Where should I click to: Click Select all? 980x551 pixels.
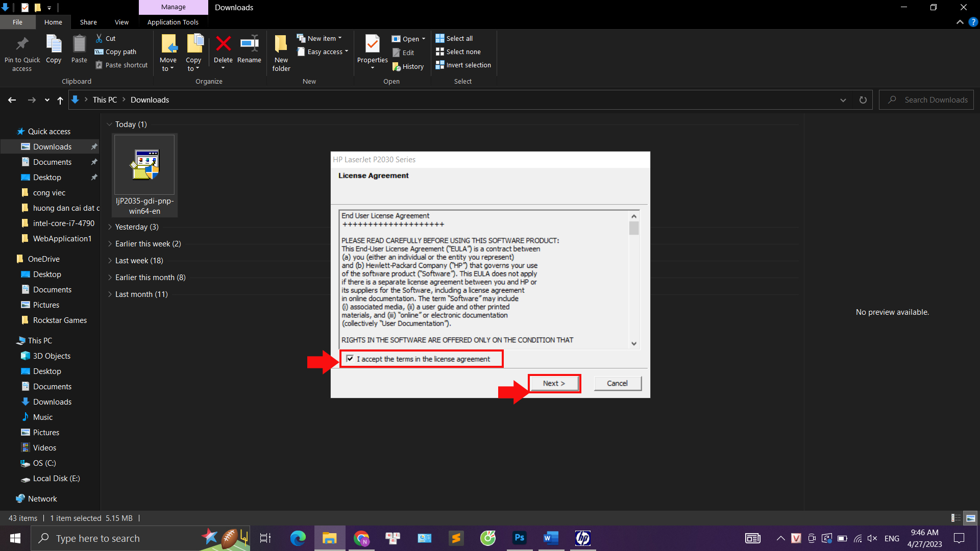[454, 38]
